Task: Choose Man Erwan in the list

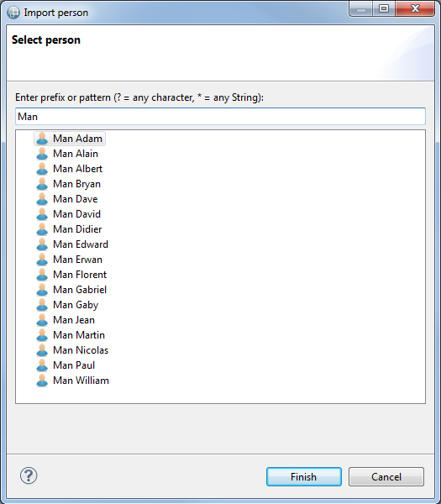Action: 78,260
